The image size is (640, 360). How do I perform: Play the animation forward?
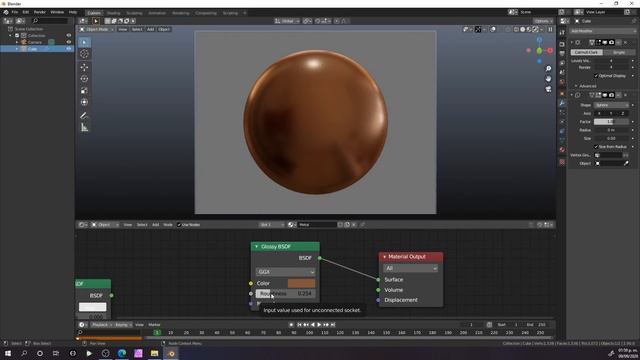pos(319,324)
